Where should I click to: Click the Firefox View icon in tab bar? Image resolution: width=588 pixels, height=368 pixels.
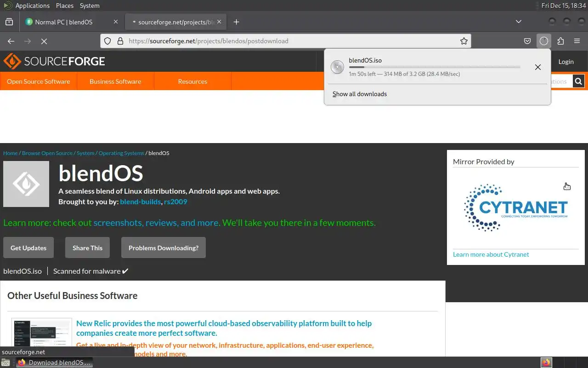[9, 22]
